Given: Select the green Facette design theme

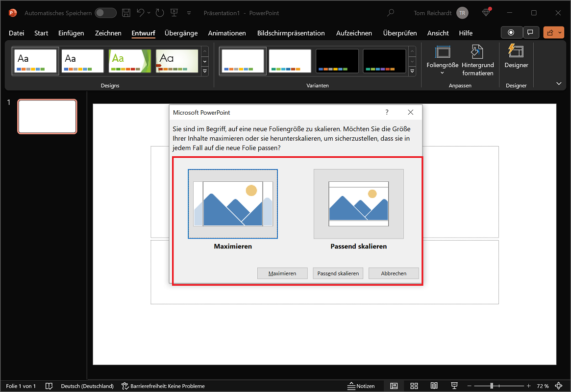Looking at the screenshot, I should click(130, 61).
